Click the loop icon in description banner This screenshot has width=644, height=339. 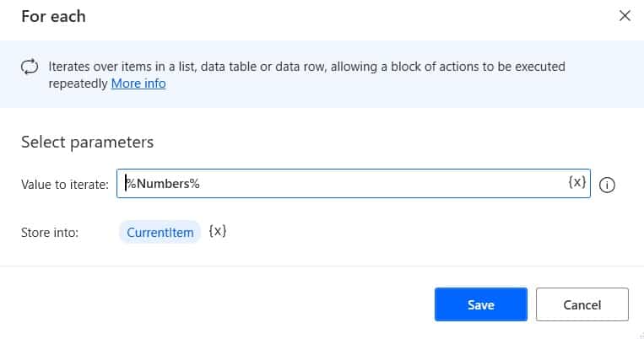coord(30,67)
